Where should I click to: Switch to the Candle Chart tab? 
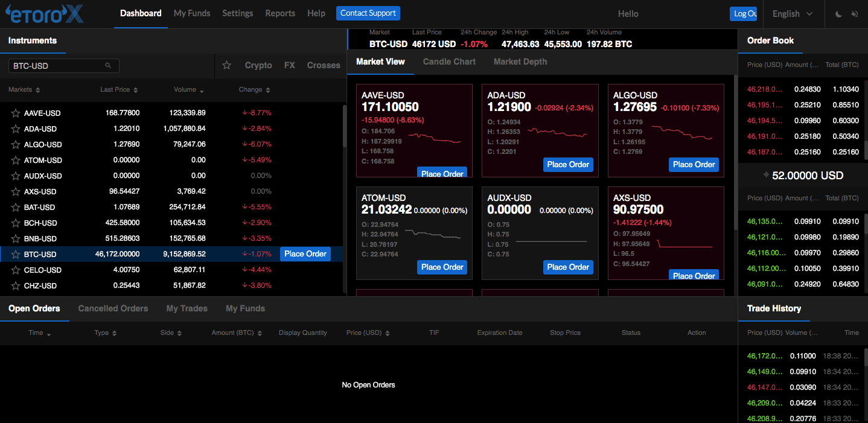point(449,61)
